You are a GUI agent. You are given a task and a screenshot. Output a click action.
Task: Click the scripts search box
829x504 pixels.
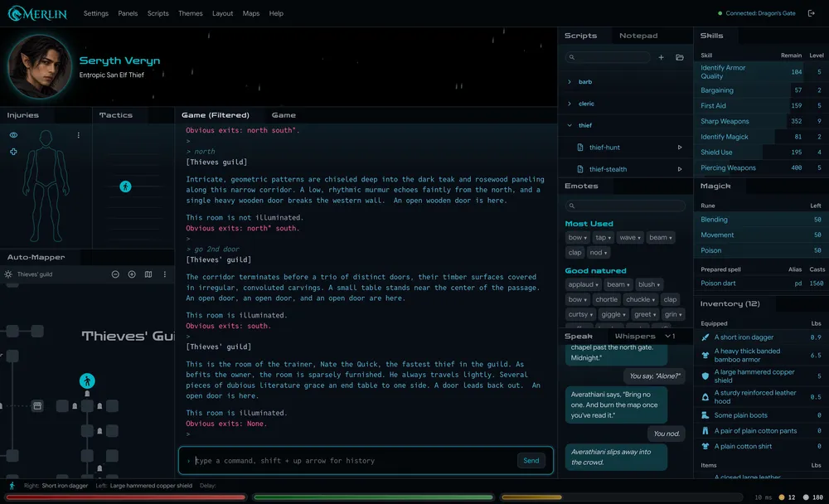point(608,57)
